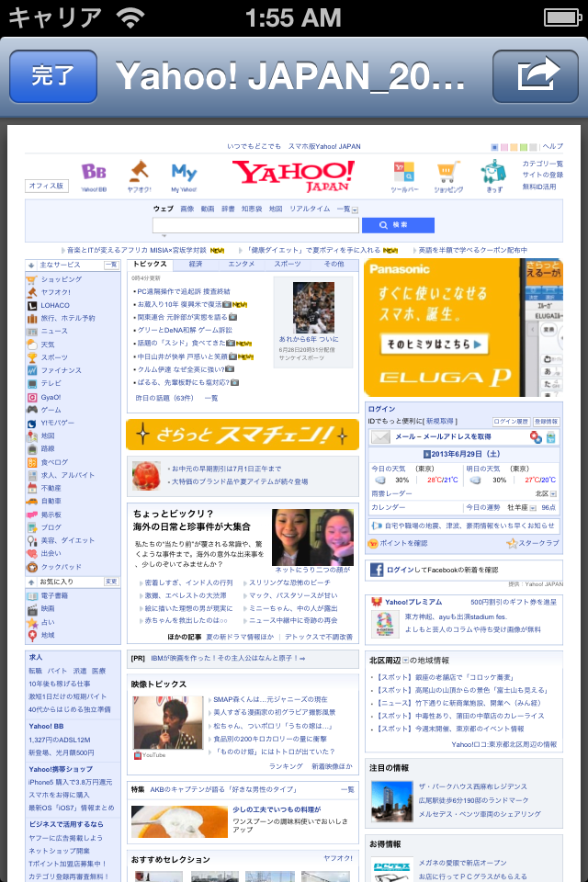Switch to スポーツ topics tab
The width and height of the screenshot is (588, 882).
point(287,264)
